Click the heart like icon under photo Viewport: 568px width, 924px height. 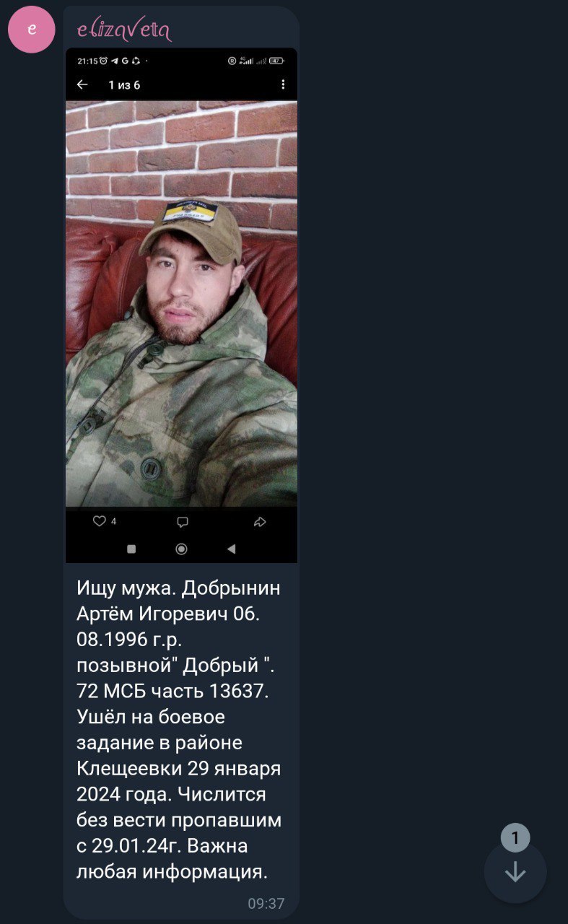coord(100,521)
